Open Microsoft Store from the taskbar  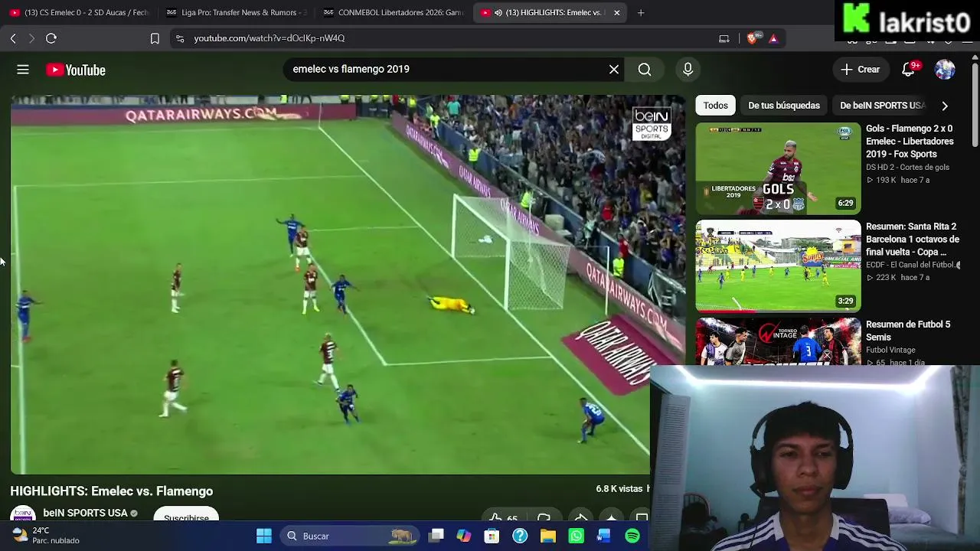pyautogui.click(x=492, y=536)
